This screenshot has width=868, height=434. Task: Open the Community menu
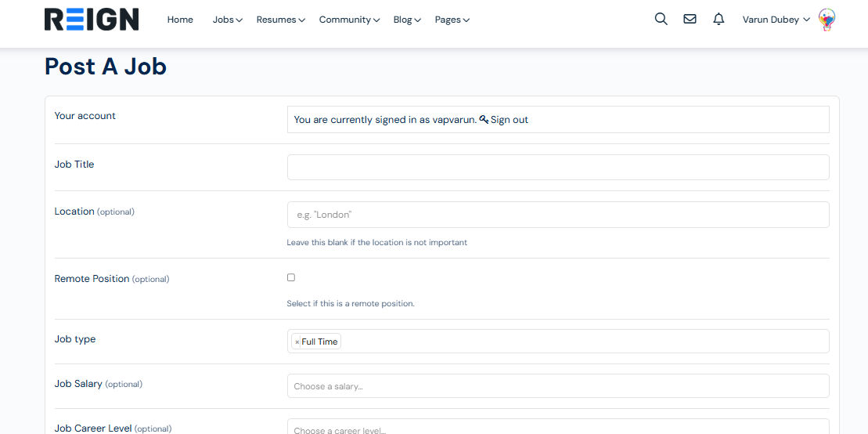point(349,20)
